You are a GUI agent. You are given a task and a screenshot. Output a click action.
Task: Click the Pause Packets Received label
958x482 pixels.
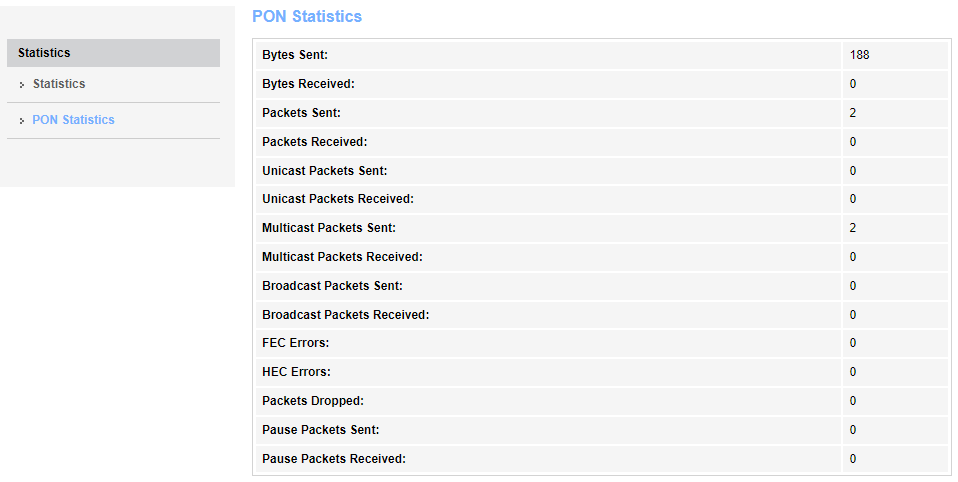click(x=334, y=459)
